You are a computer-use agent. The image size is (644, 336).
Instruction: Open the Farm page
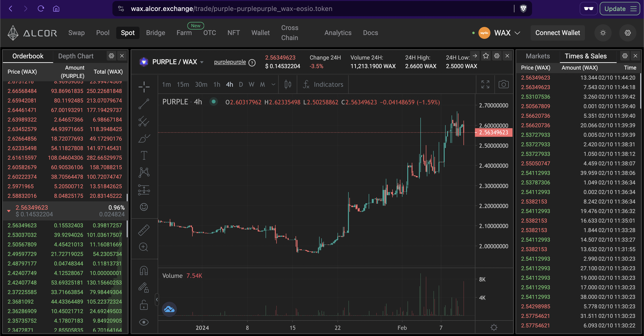[184, 33]
